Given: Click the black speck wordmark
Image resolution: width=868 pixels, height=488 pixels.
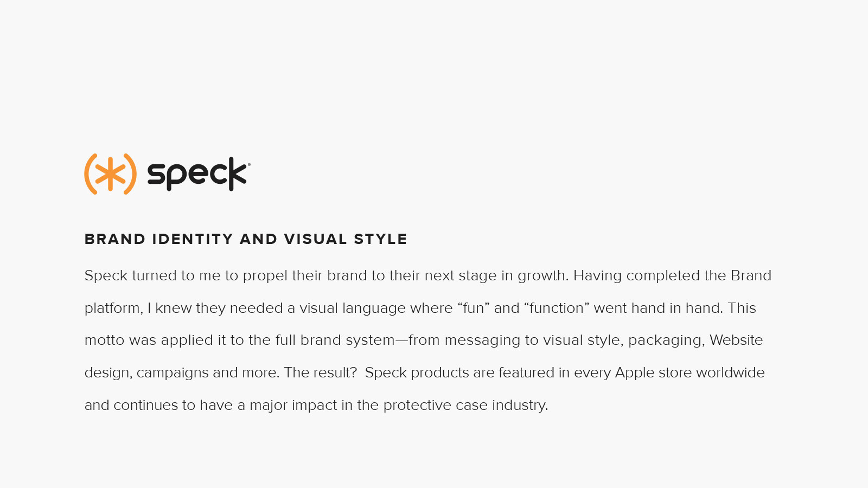Looking at the screenshot, I should pos(197,174).
